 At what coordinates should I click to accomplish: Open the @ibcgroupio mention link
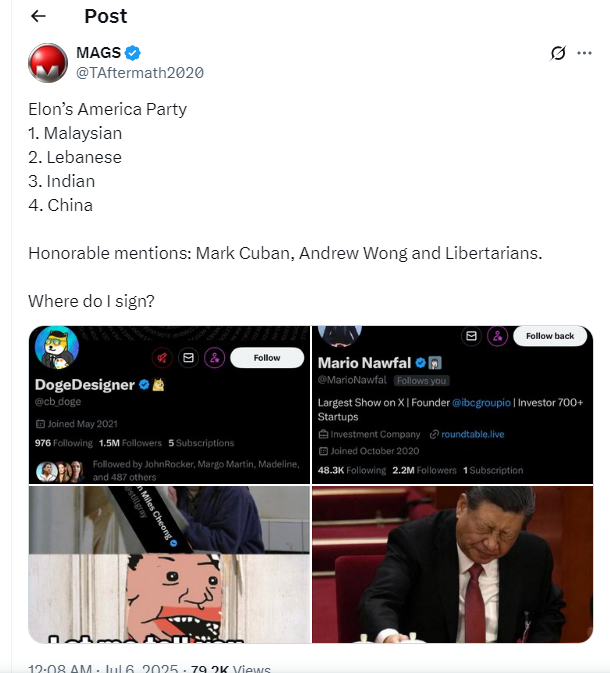tap(481, 403)
